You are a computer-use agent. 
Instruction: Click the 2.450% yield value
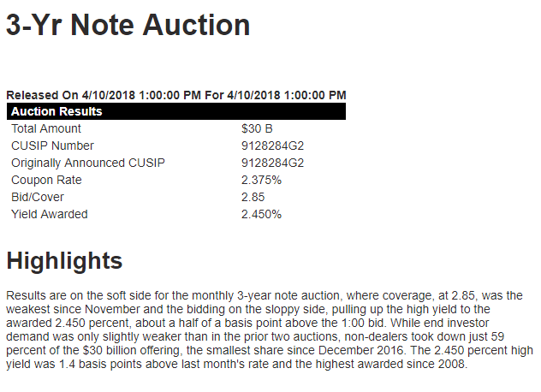tap(262, 214)
